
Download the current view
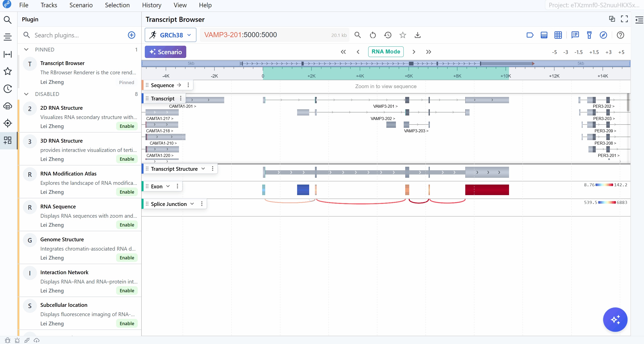pos(418,35)
